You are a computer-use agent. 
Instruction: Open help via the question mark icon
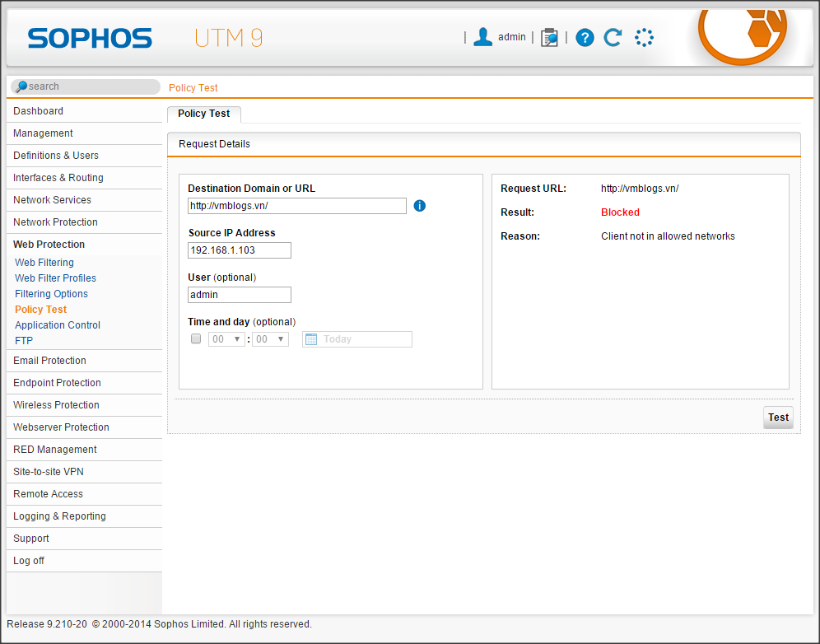pos(585,37)
